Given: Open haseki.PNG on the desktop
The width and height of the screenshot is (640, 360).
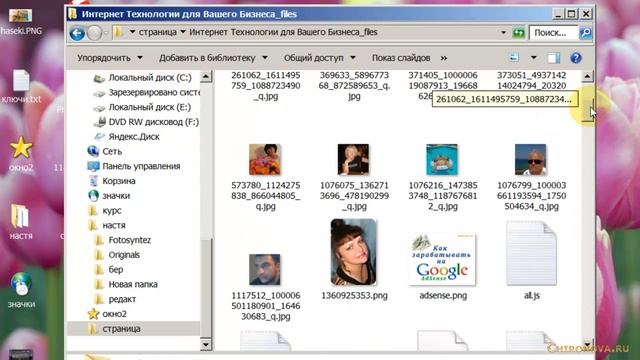Looking at the screenshot, I should (x=21, y=21).
